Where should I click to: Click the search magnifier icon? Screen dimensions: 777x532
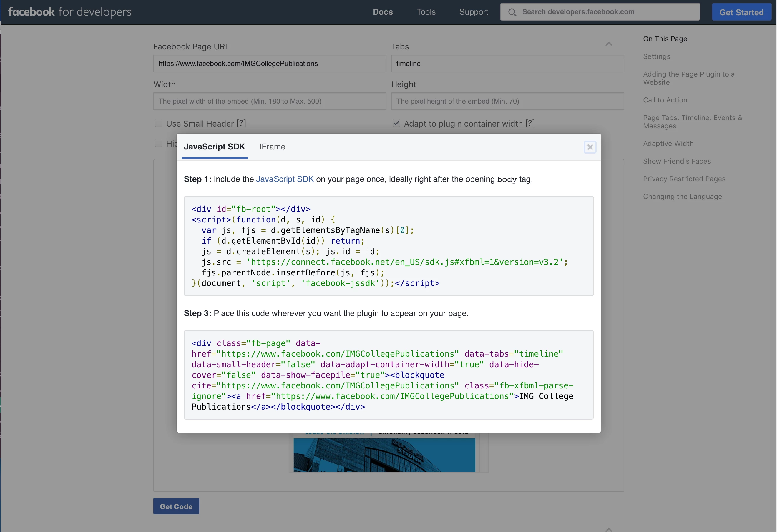[x=512, y=12]
